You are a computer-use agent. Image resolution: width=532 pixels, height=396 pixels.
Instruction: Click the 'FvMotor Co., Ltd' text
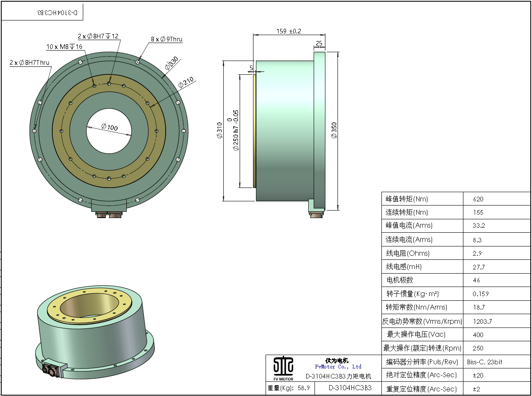338,367
